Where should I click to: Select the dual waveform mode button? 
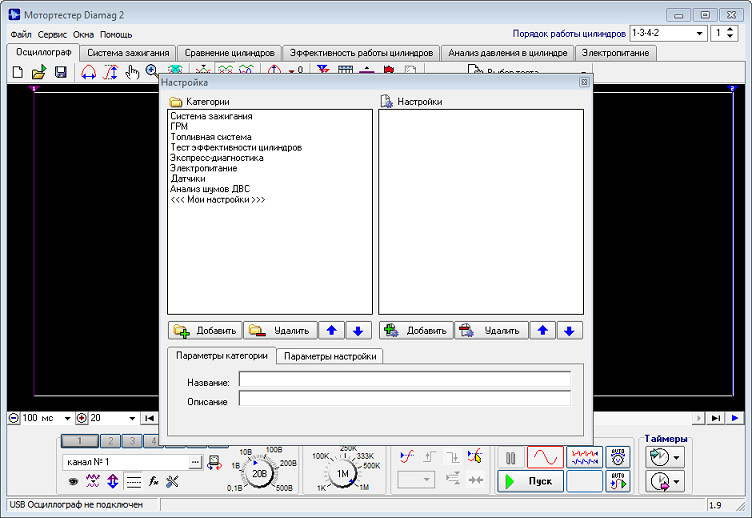585,457
